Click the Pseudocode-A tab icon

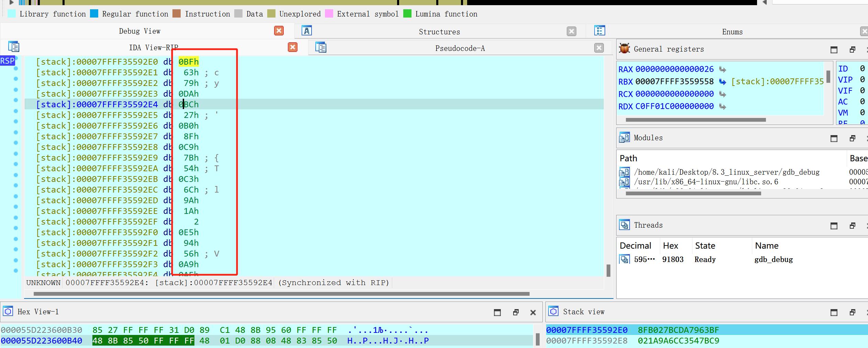(x=320, y=47)
